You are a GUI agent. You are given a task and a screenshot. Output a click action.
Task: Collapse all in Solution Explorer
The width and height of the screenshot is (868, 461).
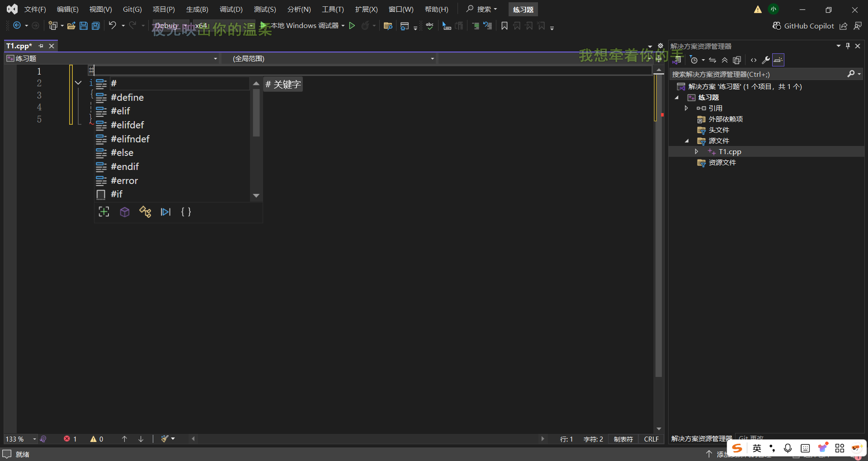725,60
